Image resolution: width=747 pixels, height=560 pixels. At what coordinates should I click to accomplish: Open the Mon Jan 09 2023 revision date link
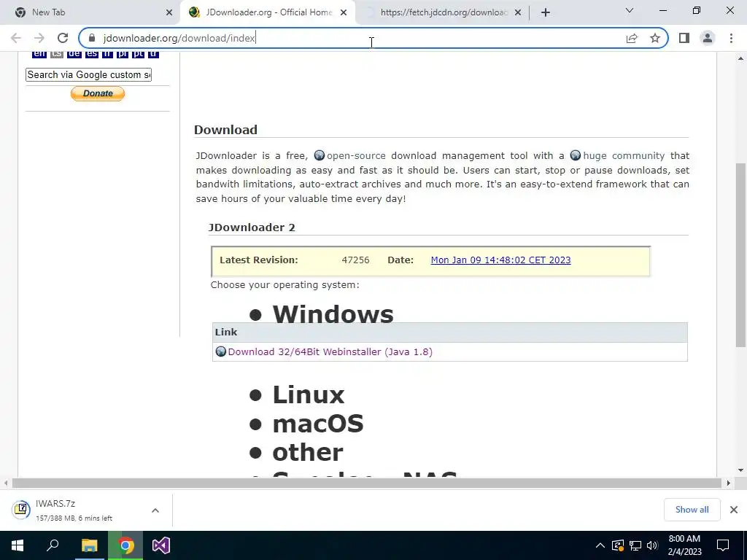click(x=500, y=260)
